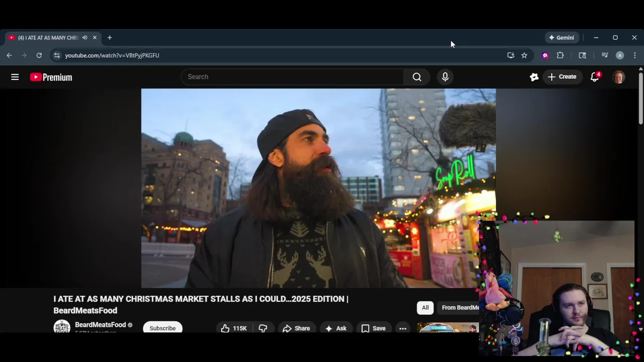Open tab search icon in toolbar

[582, 55]
